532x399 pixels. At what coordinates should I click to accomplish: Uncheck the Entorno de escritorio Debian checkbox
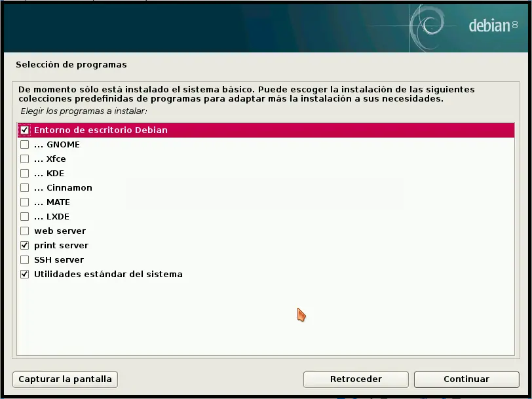(x=24, y=130)
